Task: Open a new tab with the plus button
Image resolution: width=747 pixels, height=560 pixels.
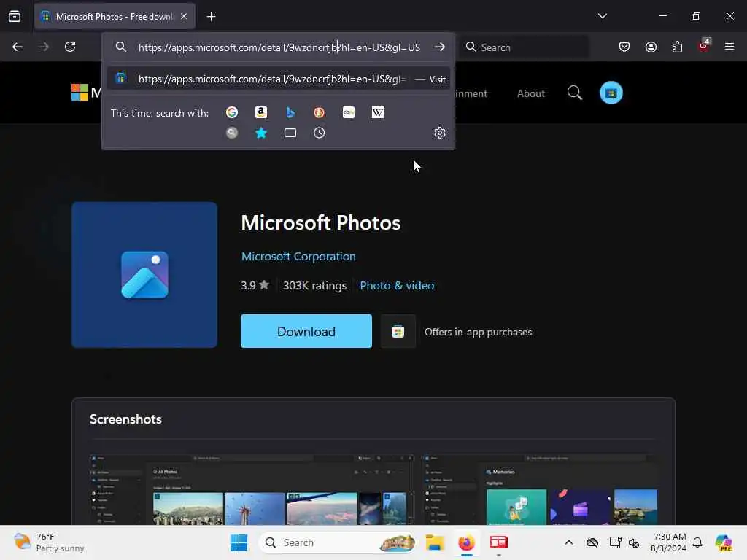Action: pos(211,17)
